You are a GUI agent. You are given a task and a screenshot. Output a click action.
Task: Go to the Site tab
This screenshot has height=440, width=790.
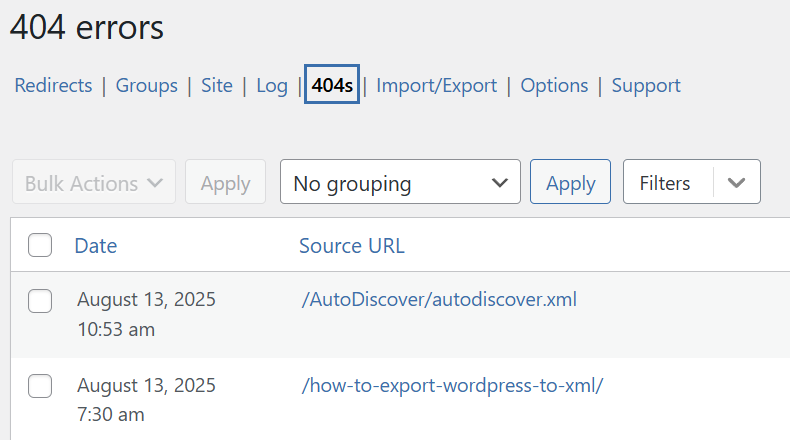216,86
